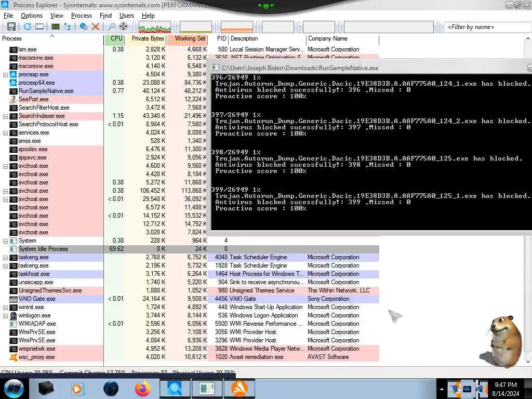Toggle the process tree view icon
Viewport: 532px width, 399px height.
click(67, 26)
